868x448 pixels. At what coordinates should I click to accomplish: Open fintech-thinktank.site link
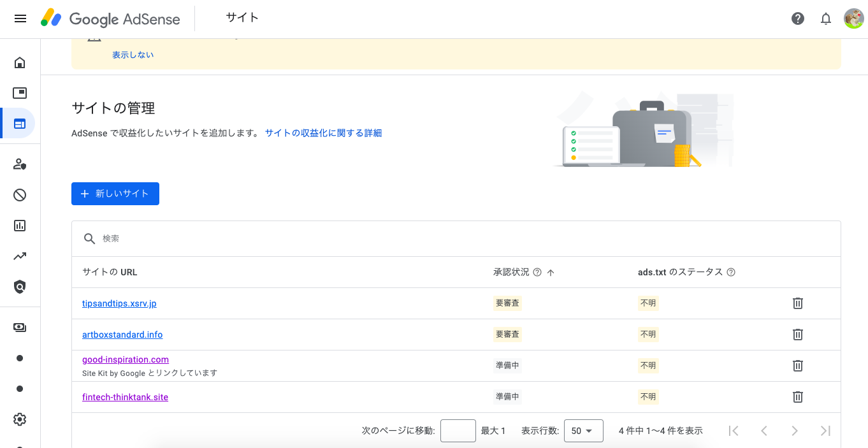click(x=125, y=397)
